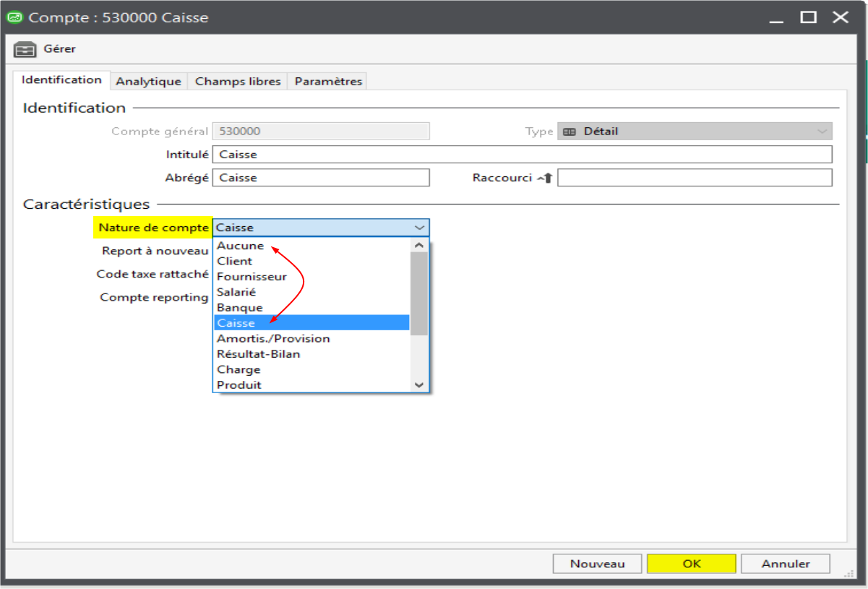Select the Identification tab
868x589 pixels.
pyautogui.click(x=61, y=80)
